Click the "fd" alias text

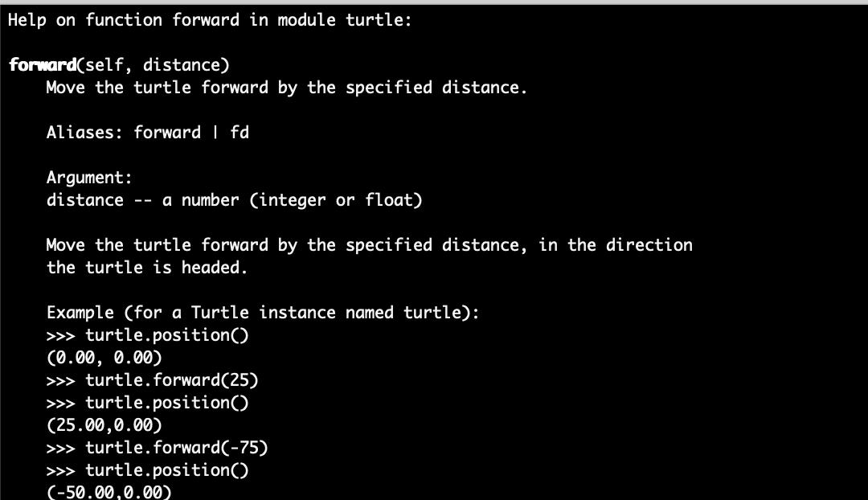click(x=240, y=133)
